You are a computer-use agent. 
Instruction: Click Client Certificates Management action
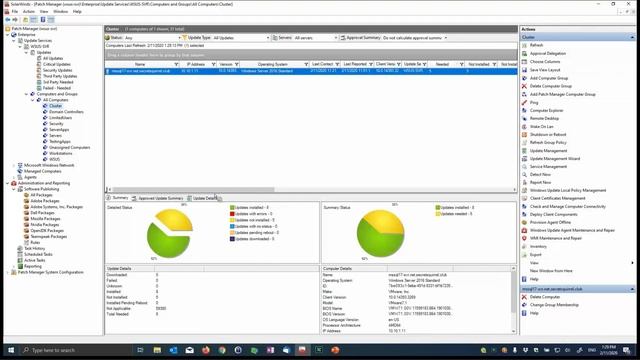557,198
